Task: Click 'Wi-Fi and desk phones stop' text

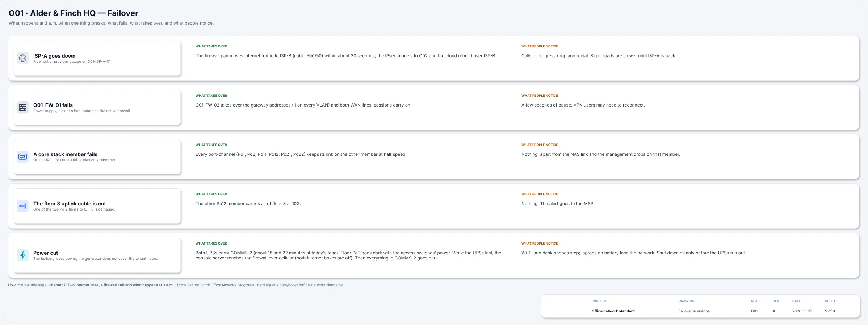Action: (x=634, y=253)
